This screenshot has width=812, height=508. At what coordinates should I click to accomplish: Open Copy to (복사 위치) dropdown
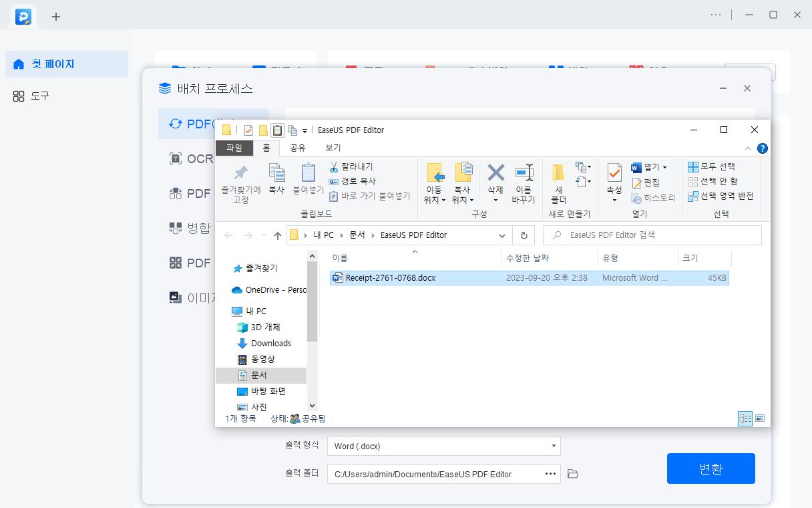462,183
